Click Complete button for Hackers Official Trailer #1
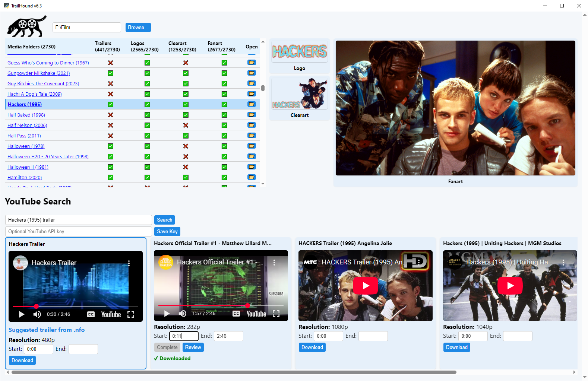This screenshot has height=381, width=588. (x=167, y=347)
